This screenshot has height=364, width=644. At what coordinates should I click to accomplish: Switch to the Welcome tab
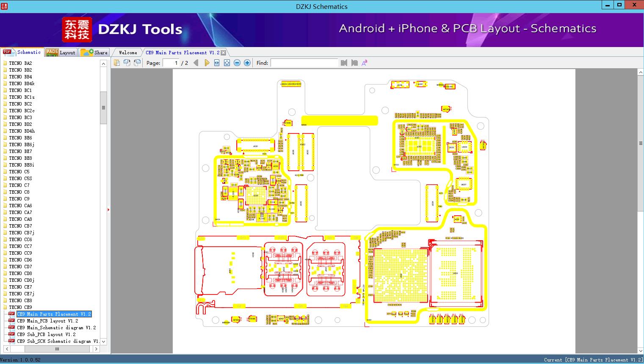point(128,53)
